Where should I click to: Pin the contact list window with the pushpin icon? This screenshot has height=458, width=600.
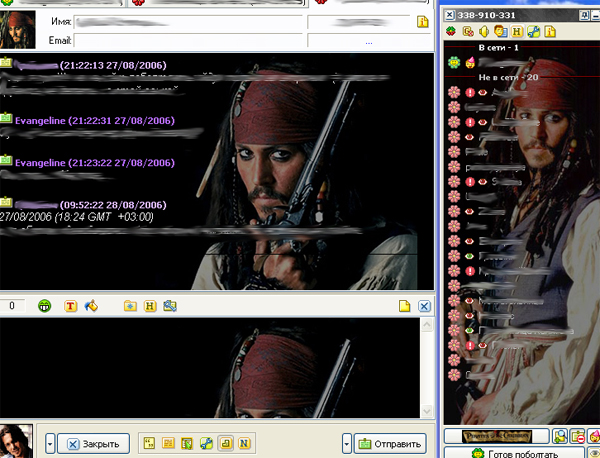tap(585, 16)
